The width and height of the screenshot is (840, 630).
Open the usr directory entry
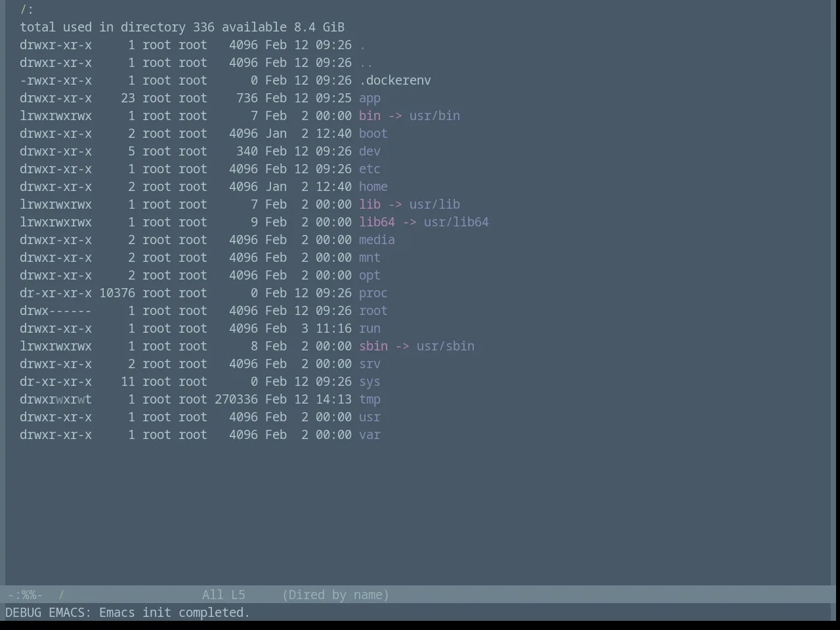coord(369,417)
